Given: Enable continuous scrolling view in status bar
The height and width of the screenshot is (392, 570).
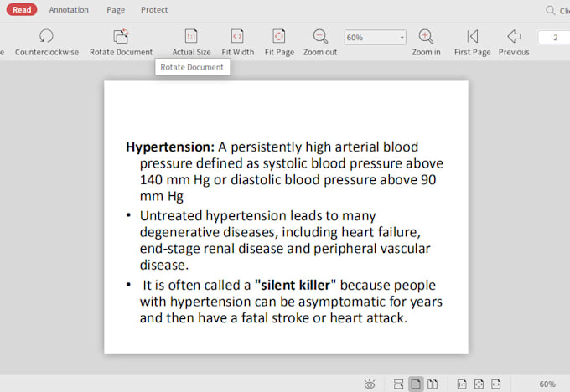Looking at the screenshot, I should click(398, 384).
